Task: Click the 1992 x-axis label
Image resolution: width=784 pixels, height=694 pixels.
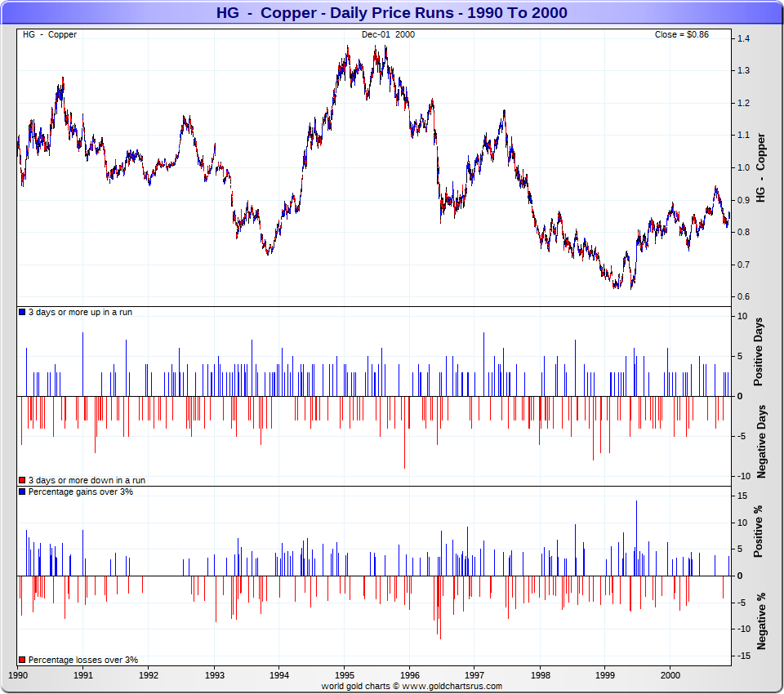Action: click(x=149, y=675)
